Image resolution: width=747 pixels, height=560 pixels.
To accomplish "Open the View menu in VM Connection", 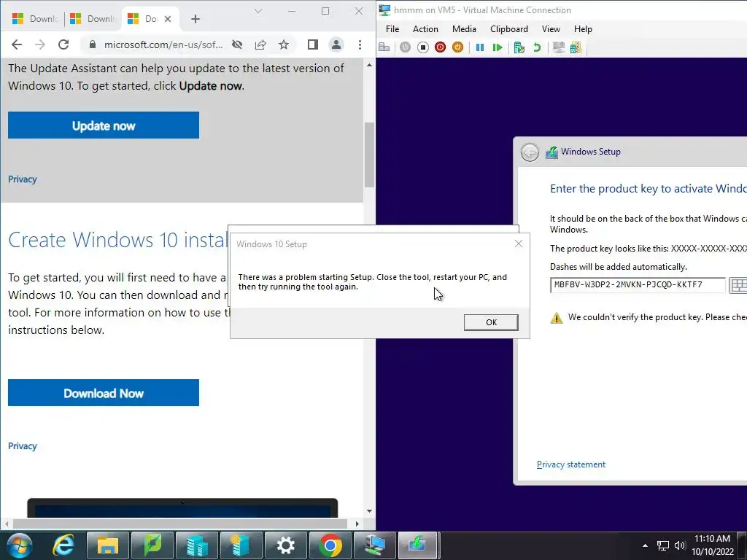I will point(551,29).
